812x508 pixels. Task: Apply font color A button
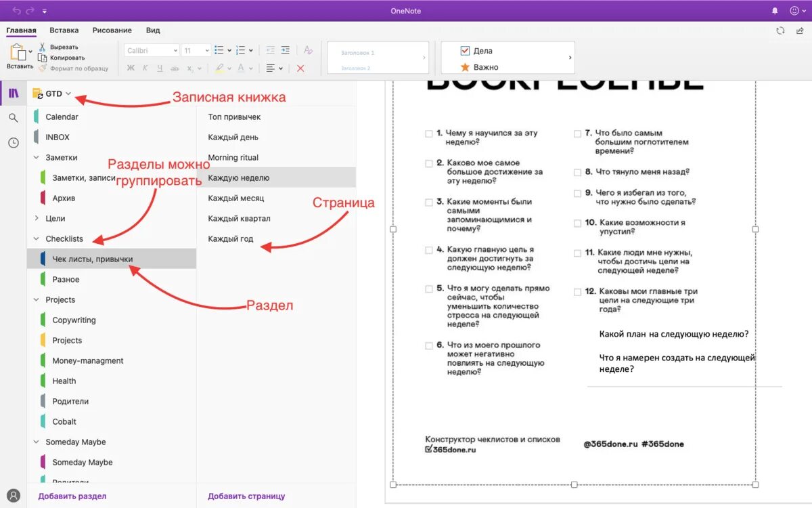240,68
